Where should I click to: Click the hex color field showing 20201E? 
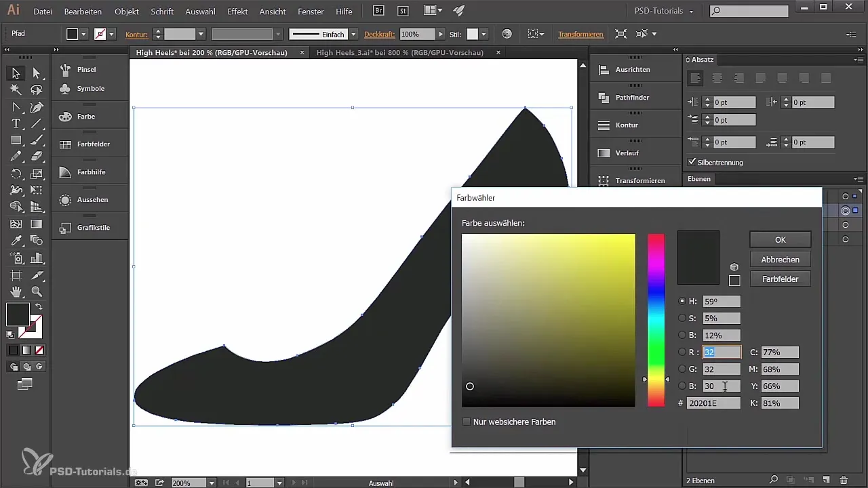[x=713, y=403]
